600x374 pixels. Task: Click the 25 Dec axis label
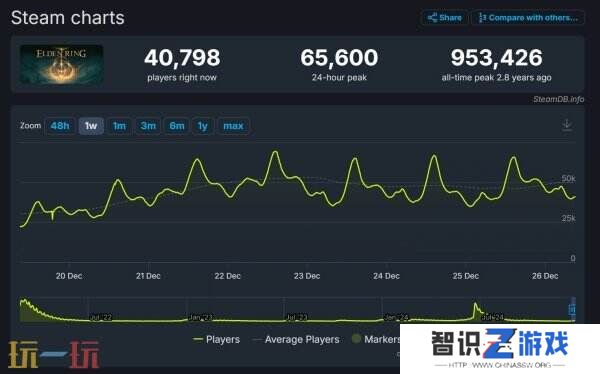[x=466, y=276]
